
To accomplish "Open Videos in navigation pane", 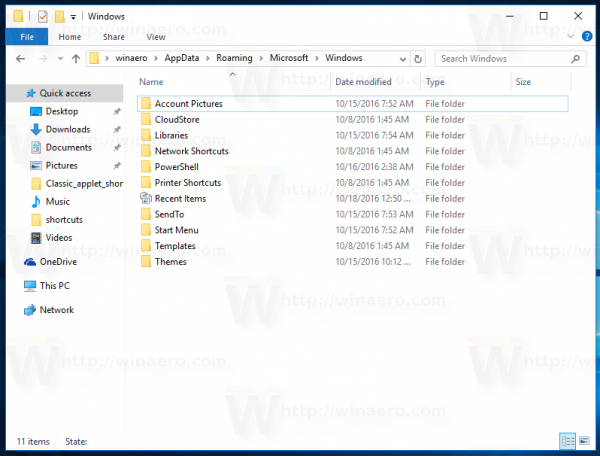I will pyautogui.click(x=59, y=238).
